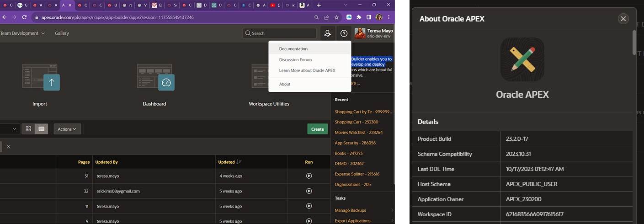Clear the filter with the X icon
Screen dimensions: 644x224
coord(8,147)
